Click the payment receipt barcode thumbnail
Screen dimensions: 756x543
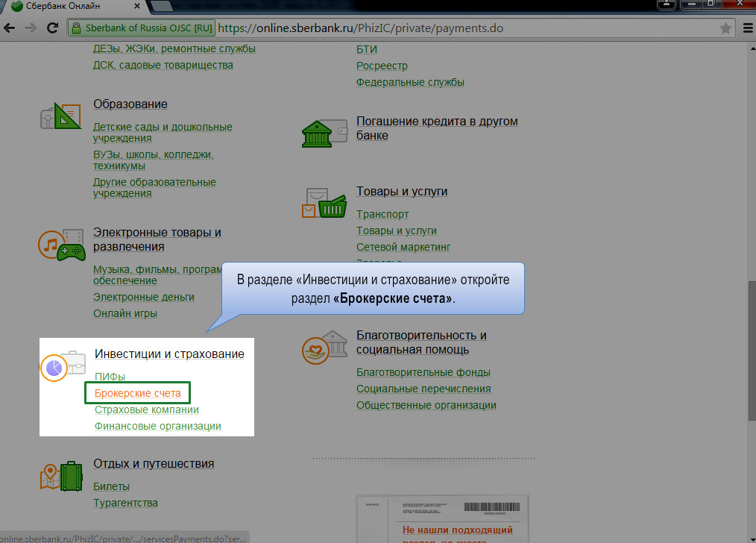click(441, 513)
